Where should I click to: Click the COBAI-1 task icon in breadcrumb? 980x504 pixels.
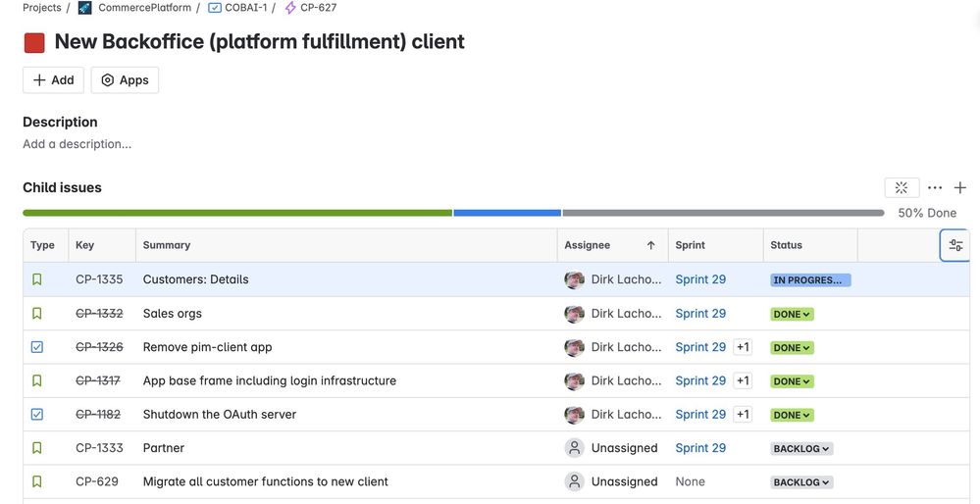(215, 8)
